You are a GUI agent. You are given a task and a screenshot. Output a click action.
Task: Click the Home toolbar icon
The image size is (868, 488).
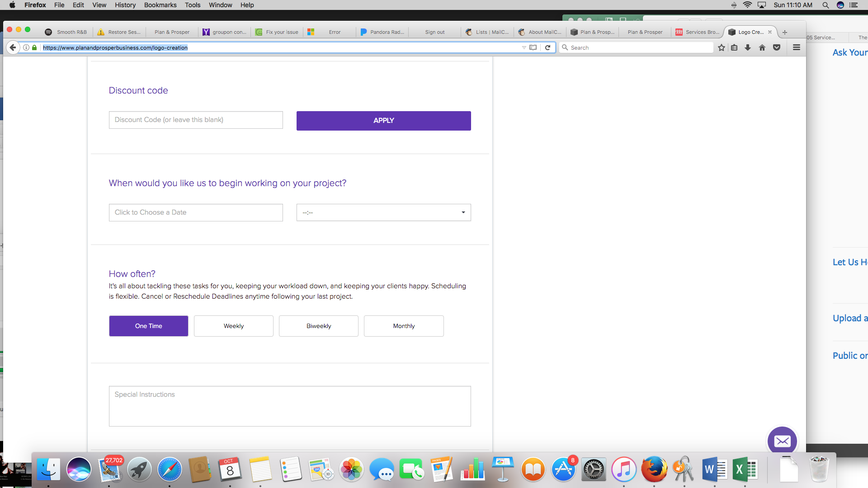762,47
